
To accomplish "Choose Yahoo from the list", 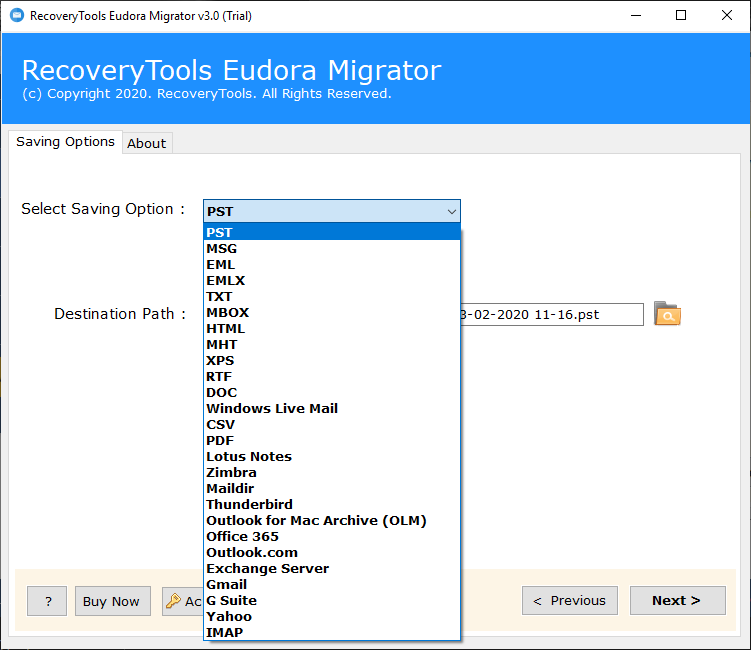I will [x=331, y=616].
